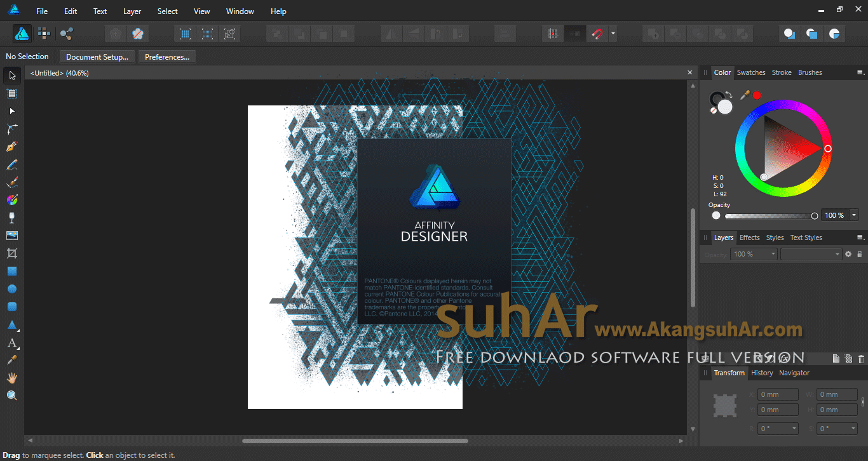Select the Artistic Text tool
The width and height of the screenshot is (868, 461).
pos(12,343)
